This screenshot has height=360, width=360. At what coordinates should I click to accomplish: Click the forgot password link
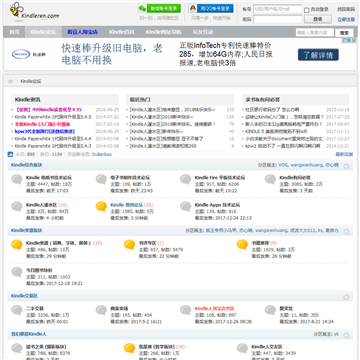[x=346, y=9]
